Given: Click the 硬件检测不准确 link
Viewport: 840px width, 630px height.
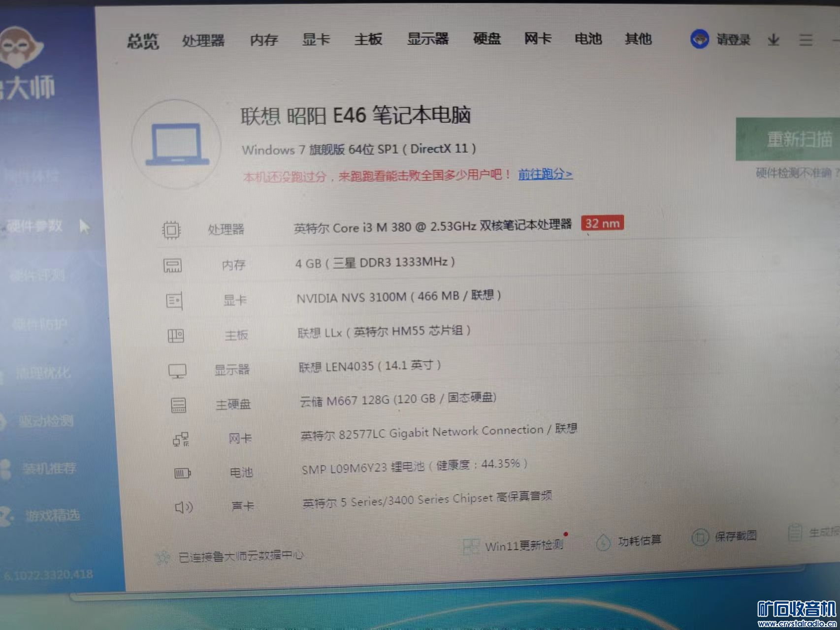Looking at the screenshot, I should 797,173.
